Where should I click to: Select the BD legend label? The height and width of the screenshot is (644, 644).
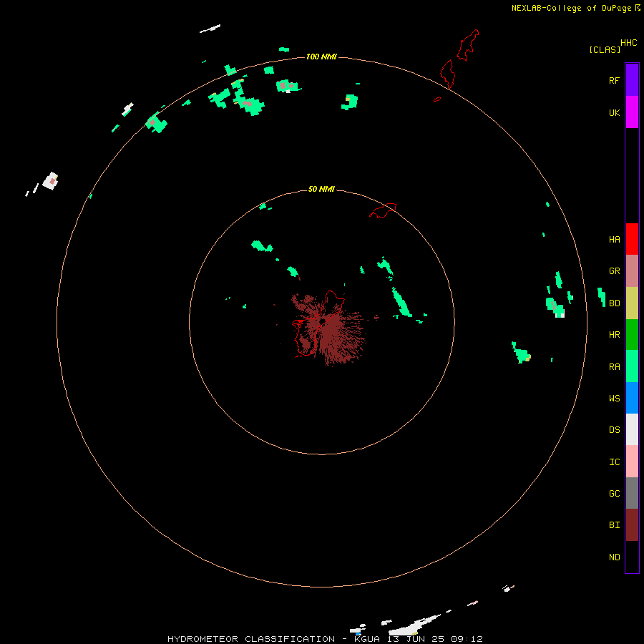(614, 303)
